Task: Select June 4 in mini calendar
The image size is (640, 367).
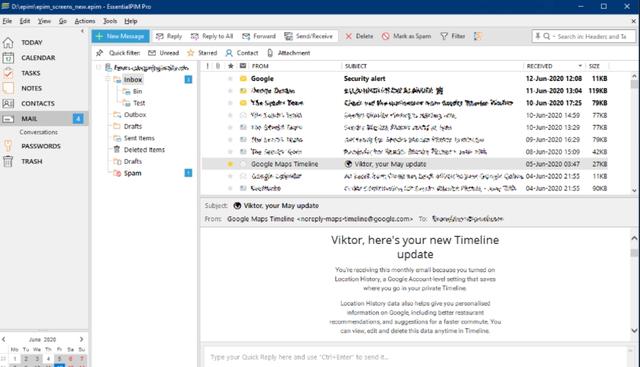Action: coord(48,359)
